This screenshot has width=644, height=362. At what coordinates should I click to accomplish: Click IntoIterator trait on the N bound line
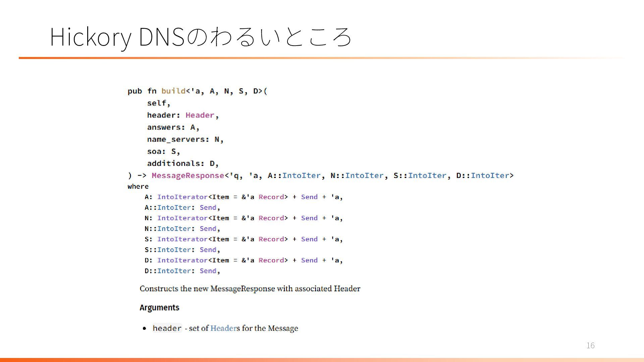(x=182, y=218)
